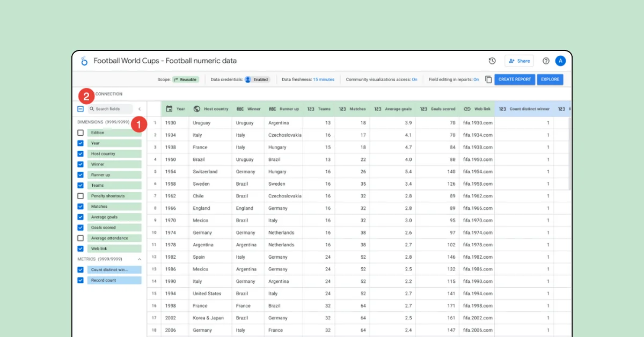Select the Count distinct win... metric chip
The width and height of the screenshot is (644, 337).
coord(114,270)
